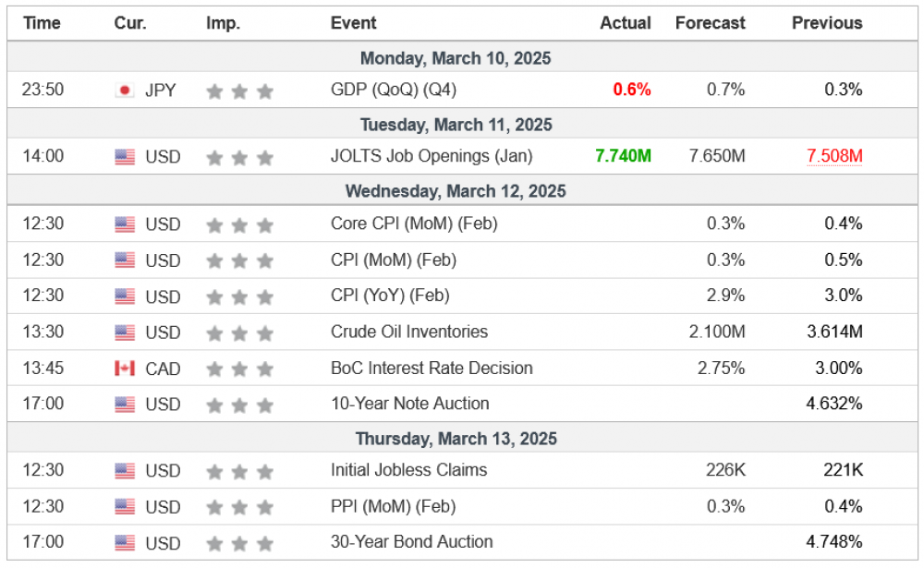
Task: Click the red actual value 0.6%
Action: (x=632, y=90)
